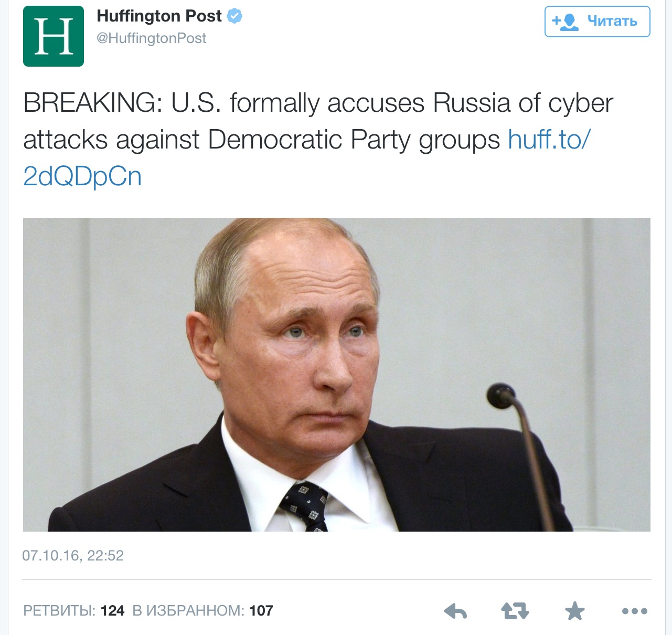Reply to the Huffington Post tweet

tap(455, 611)
